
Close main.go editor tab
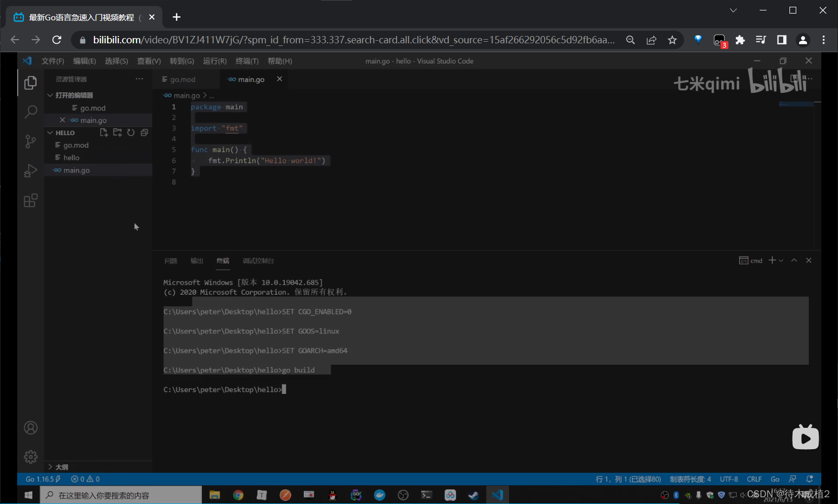click(280, 79)
